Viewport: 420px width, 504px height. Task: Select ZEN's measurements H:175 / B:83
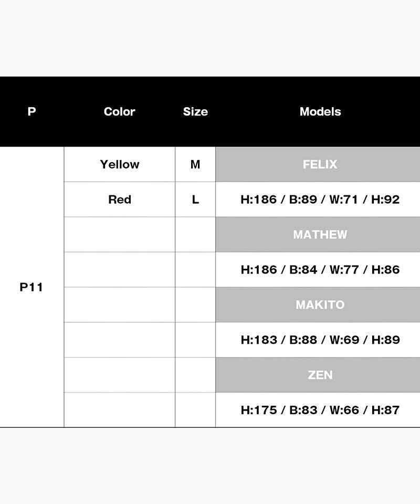(320, 410)
